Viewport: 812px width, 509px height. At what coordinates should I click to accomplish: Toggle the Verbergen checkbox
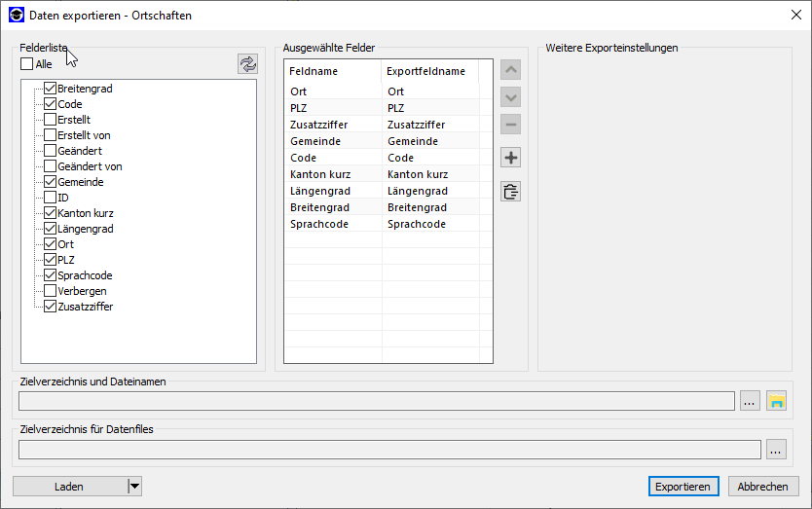[x=51, y=291]
